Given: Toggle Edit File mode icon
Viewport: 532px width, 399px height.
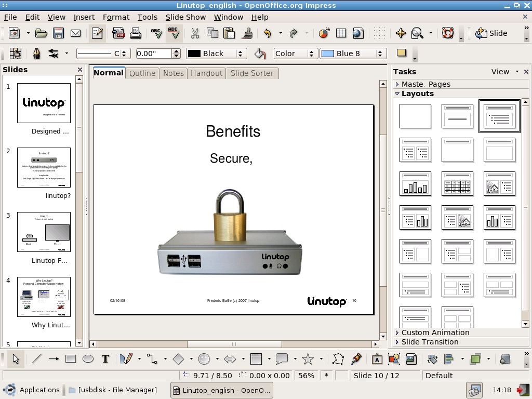Looking at the screenshot, I should click(97, 33).
